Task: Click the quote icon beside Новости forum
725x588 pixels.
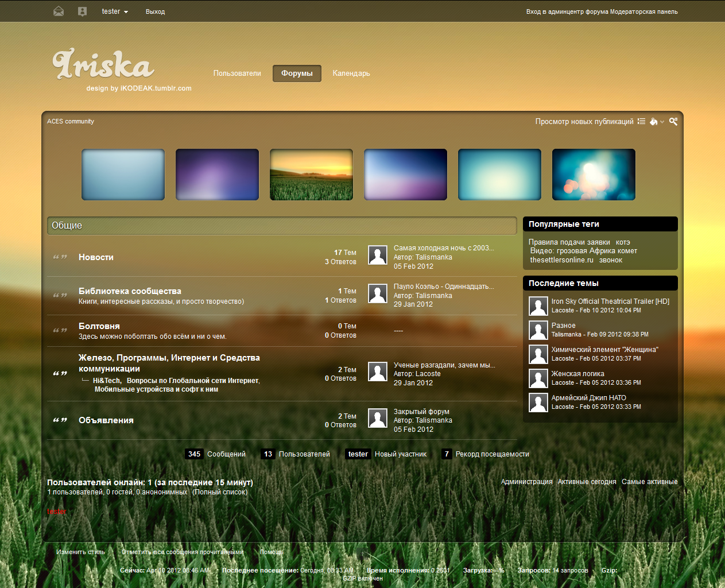Action: (x=60, y=257)
